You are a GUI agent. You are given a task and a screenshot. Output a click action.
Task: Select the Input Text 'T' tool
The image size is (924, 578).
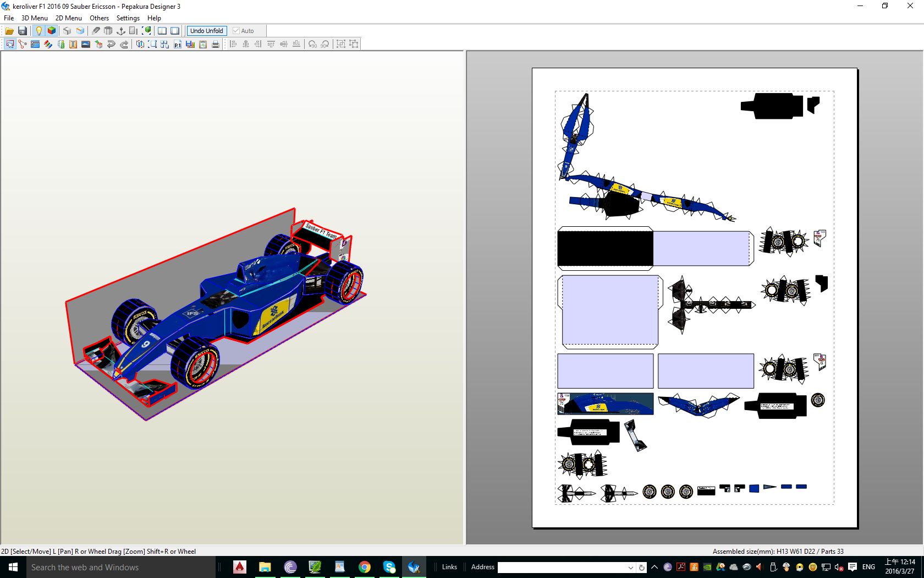click(x=73, y=44)
